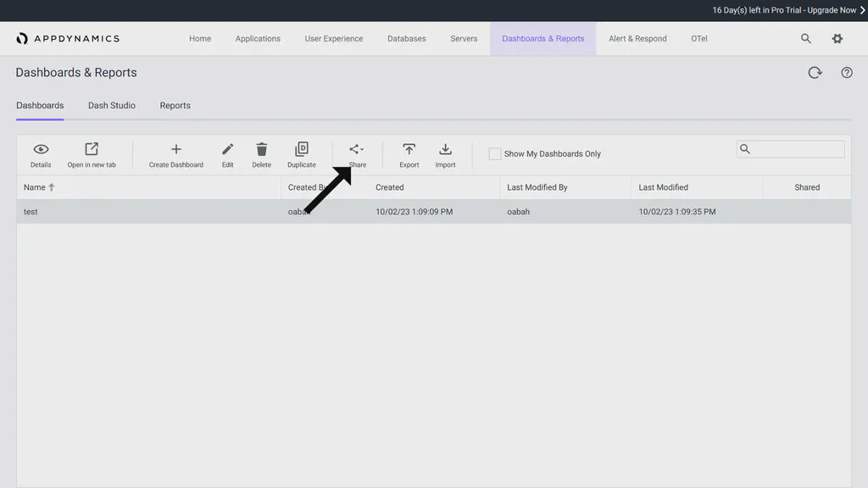Import a dashboard with the Import icon

pyautogui.click(x=445, y=154)
